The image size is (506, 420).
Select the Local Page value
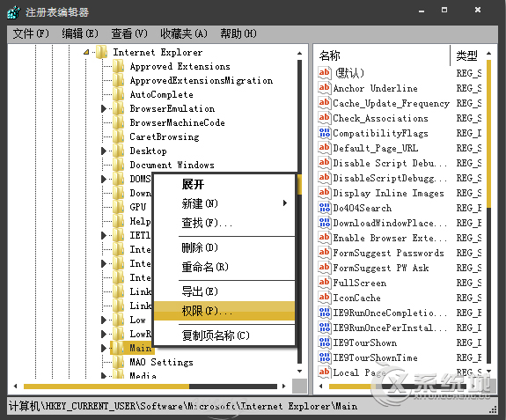point(359,372)
